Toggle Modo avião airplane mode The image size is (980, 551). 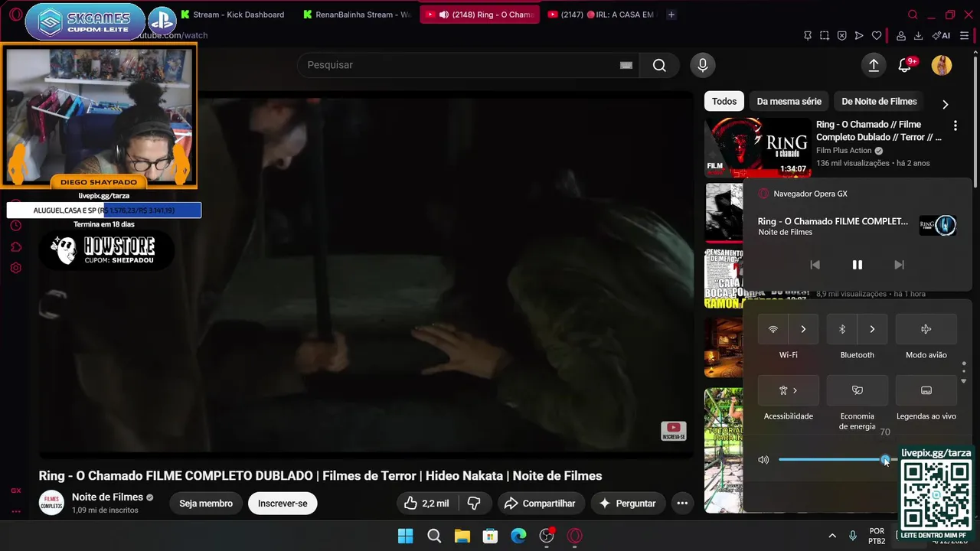pos(926,329)
